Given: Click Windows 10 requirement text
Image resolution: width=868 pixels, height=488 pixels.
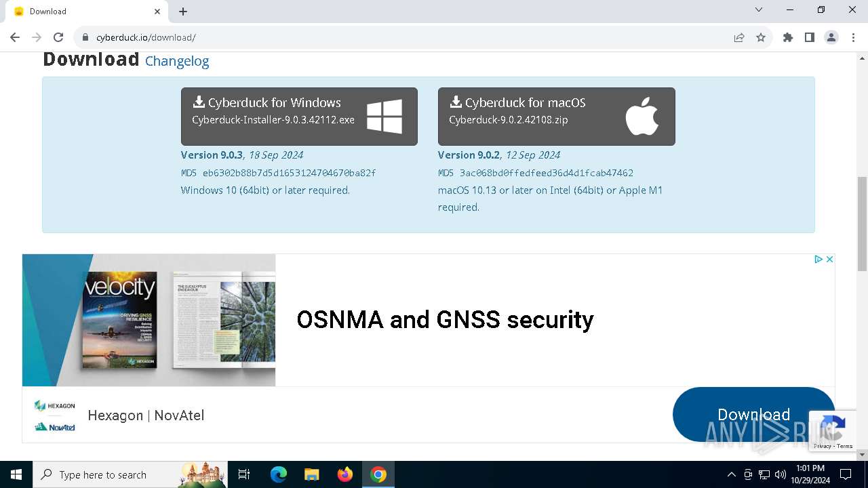Looking at the screenshot, I should 265,190.
